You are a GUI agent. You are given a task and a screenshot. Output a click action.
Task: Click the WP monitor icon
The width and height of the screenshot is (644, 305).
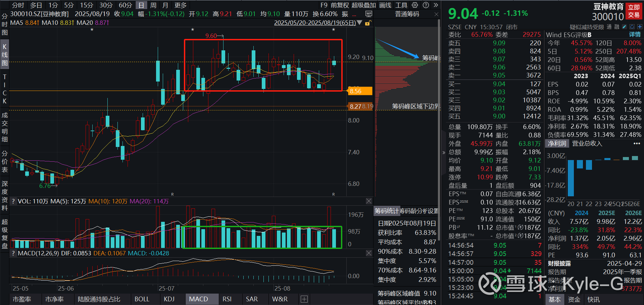click(369, 14)
